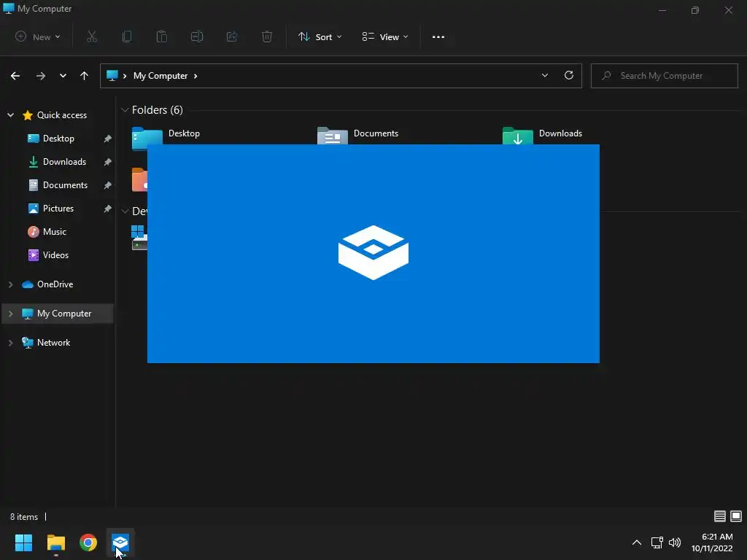Open Music in the sidebar
Image resolution: width=747 pixels, height=560 pixels.
[x=54, y=232]
